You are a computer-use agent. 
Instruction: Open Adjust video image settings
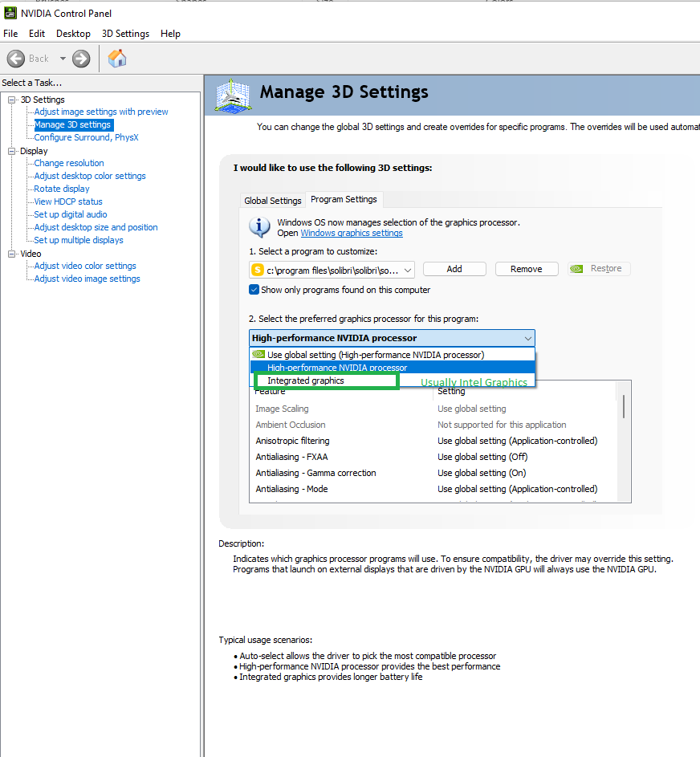point(87,279)
